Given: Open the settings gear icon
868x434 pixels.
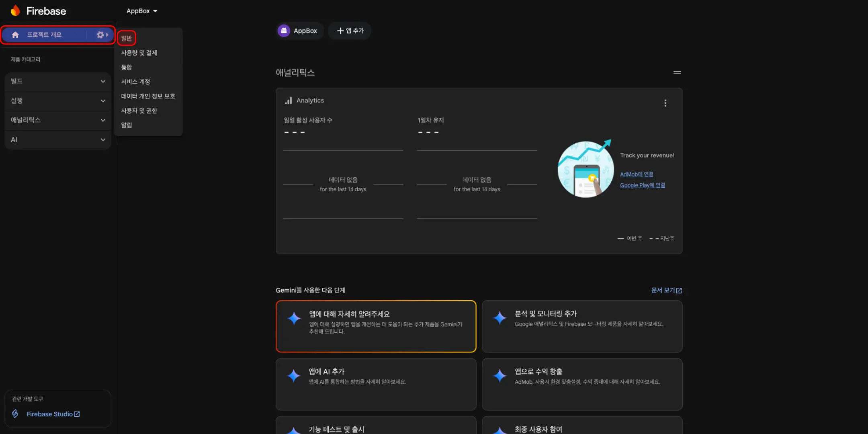Looking at the screenshot, I should tap(100, 35).
